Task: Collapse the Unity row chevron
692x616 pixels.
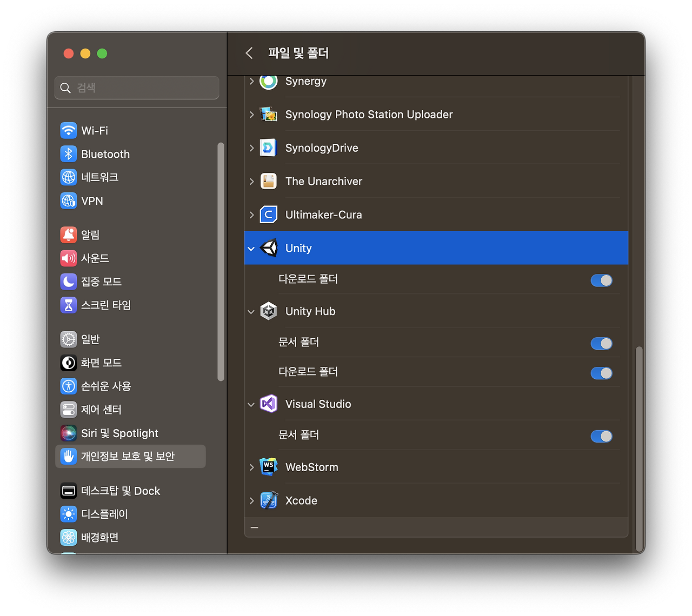Action: pyautogui.click(x=251, y=249)
